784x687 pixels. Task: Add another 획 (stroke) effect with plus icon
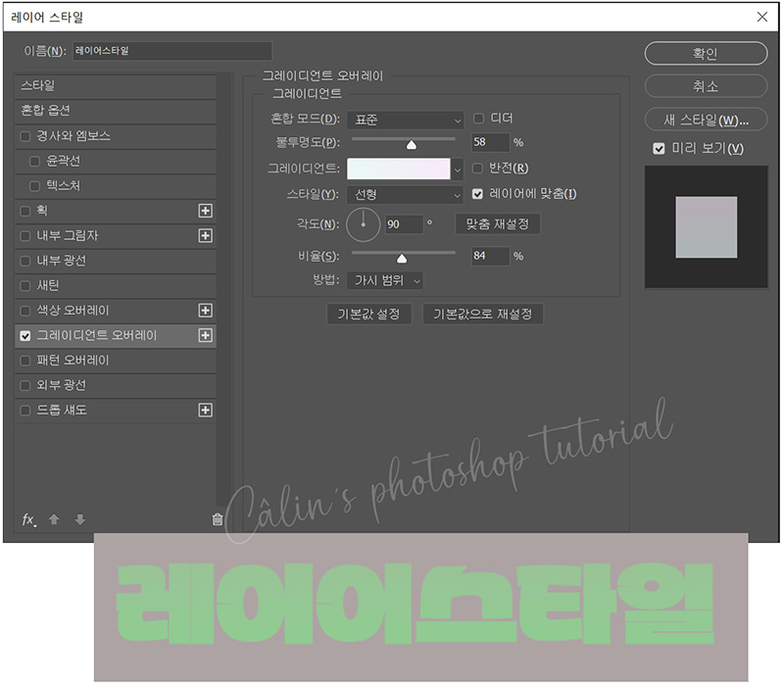click(205, 211)
